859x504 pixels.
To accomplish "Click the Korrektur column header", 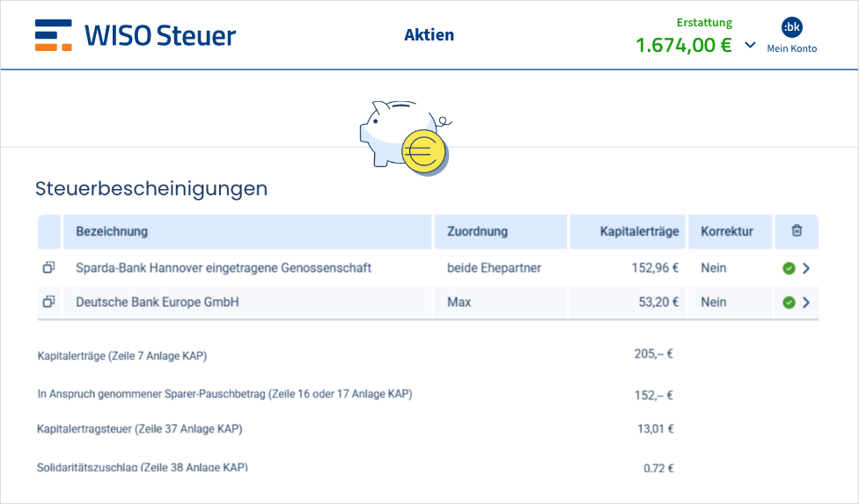I will pos(726,231).
